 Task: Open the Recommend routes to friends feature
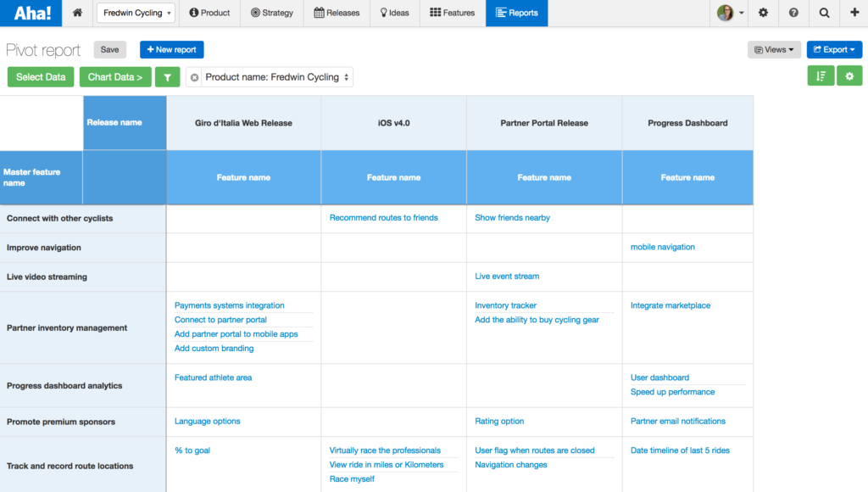coord(384,217)
